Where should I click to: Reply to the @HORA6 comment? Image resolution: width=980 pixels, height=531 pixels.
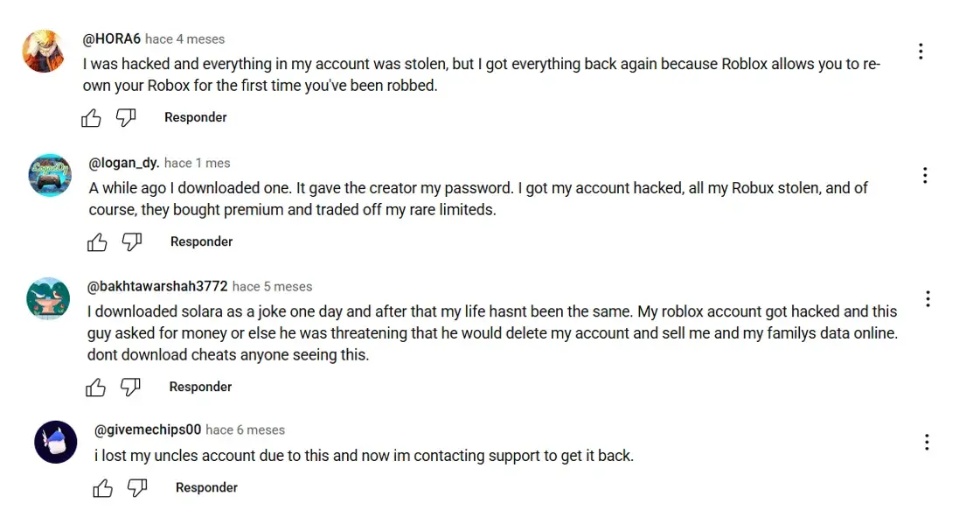point(196,117)
